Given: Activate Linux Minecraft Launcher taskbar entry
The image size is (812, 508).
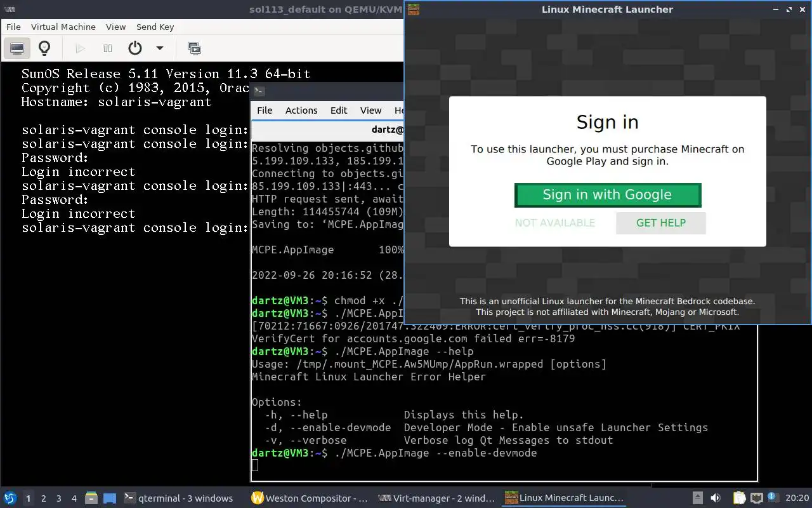Looking at the screenshot, I should point(563,498).
